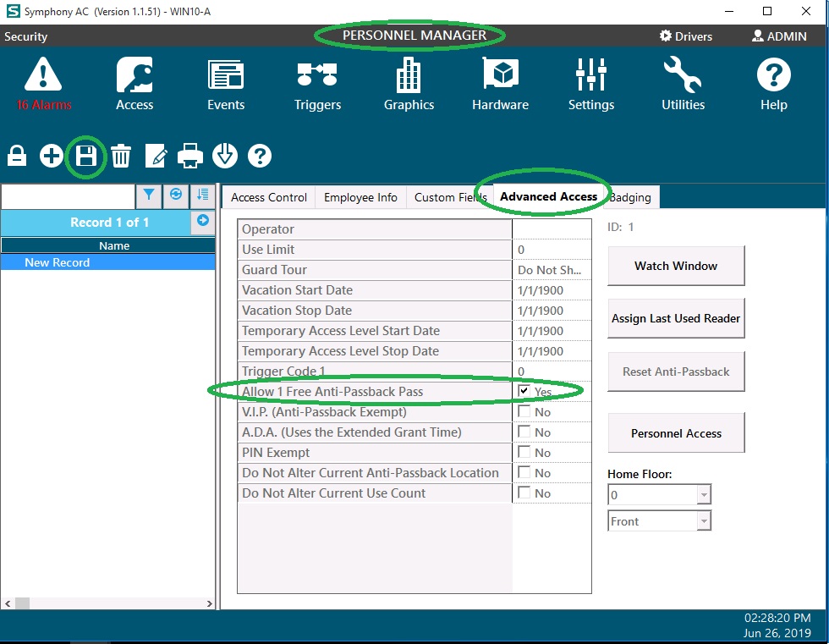Click the Record 1 of 1 label

[109, 222]
